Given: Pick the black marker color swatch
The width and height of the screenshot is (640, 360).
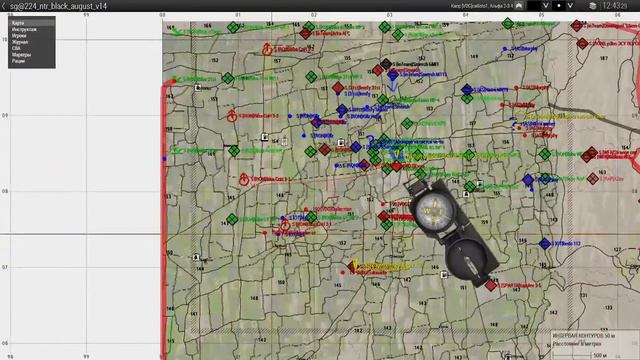Looking at the screenshot, I should pos(533,6).
